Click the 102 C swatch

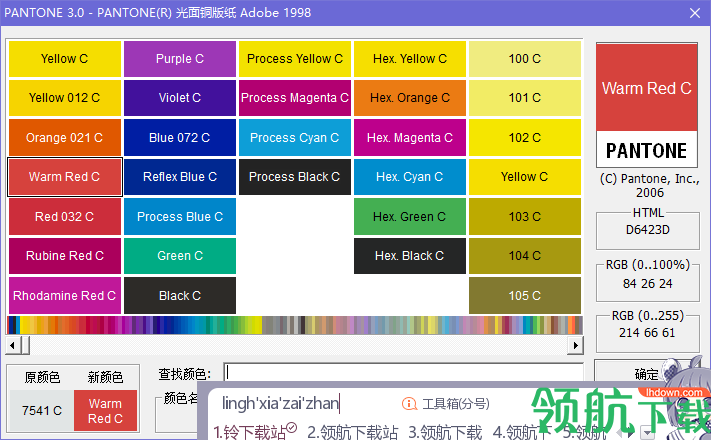(x=525, y=137)
